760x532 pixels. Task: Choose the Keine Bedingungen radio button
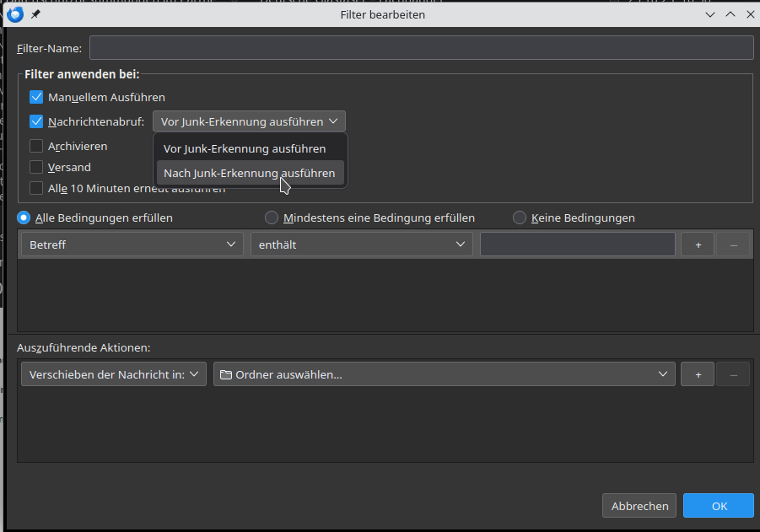[520, 218]
